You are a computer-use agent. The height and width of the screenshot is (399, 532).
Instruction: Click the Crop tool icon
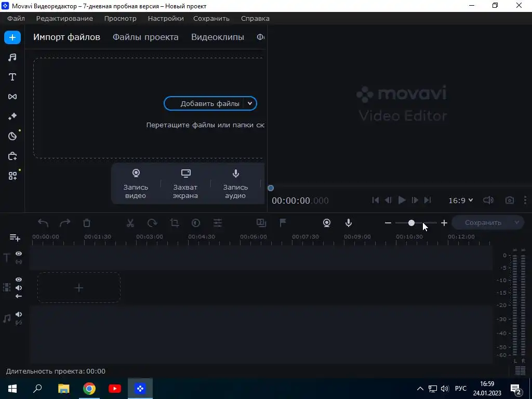tap(175, 223)
